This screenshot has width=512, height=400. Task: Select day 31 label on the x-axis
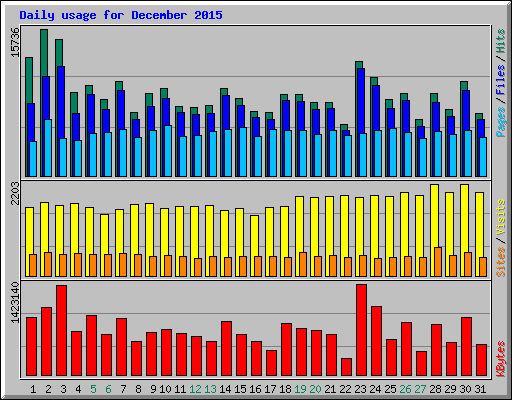coord(480,389)
